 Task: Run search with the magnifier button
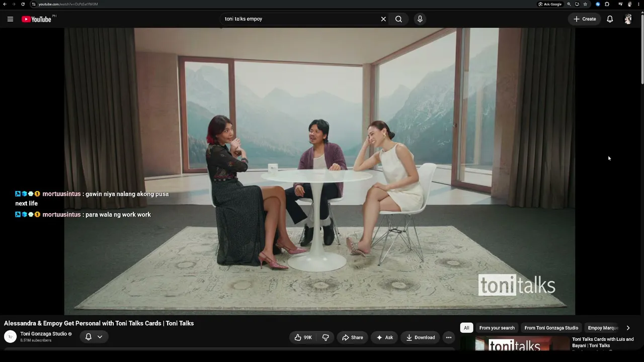[398, 19]
